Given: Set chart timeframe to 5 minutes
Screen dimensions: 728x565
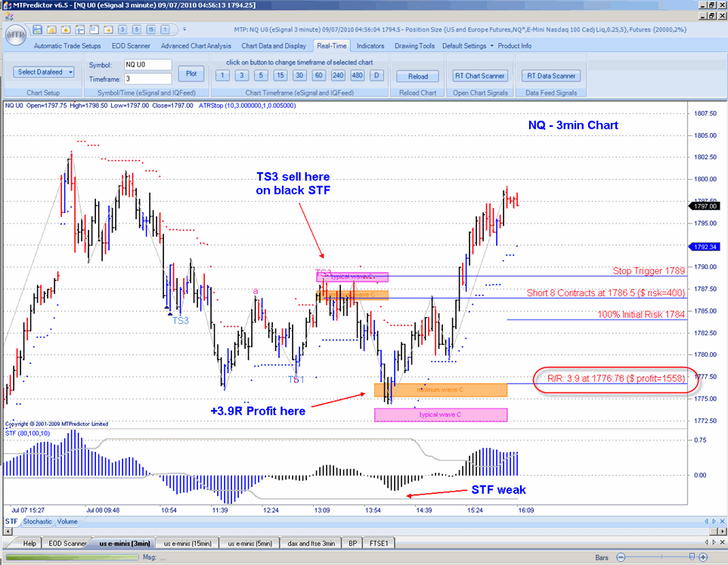Looking at the screenshot, I should [x=261, y=75].
